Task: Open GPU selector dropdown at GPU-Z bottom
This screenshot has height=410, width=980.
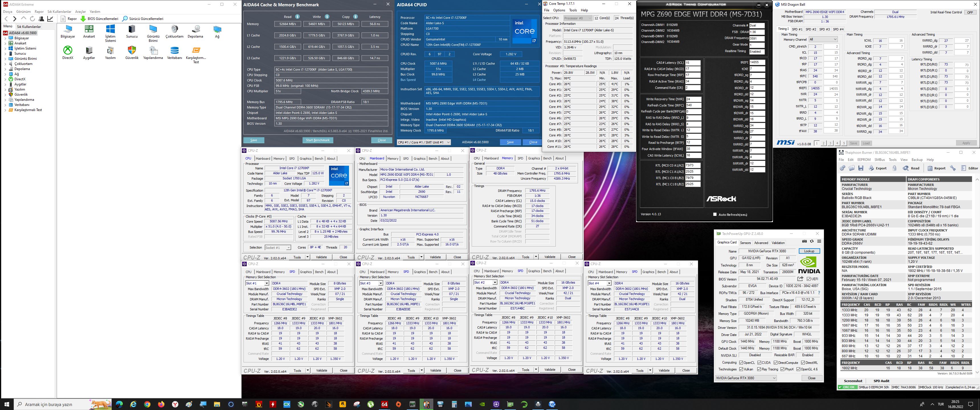Action: tap(746, 378)
